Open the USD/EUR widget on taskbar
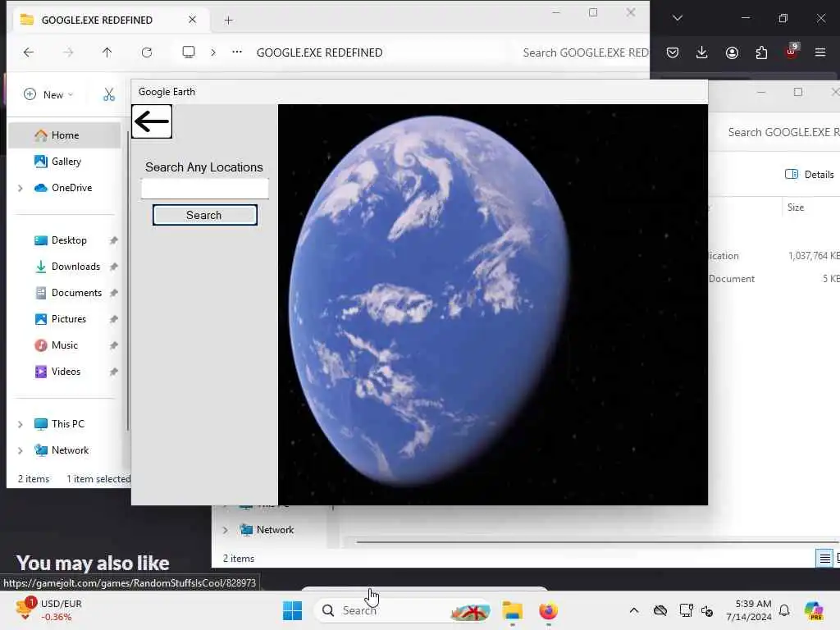Viewport: 840px width, 630px height. [x=50, y=610]
